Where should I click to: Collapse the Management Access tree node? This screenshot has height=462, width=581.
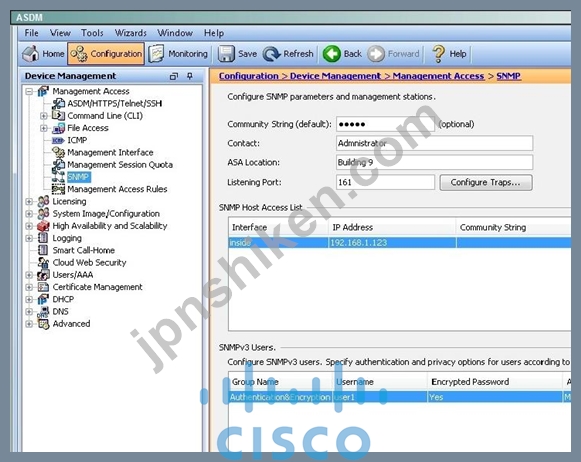[x=29, y=91]
